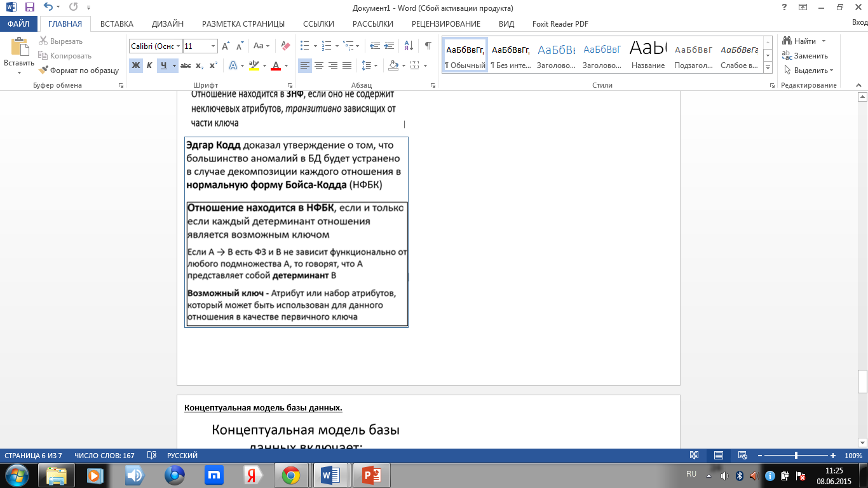Screen dimensions: 868x488
Task: Switch to РЕЦЕНЗИРОВАНИЕ tab
Action: pos(446,24)
